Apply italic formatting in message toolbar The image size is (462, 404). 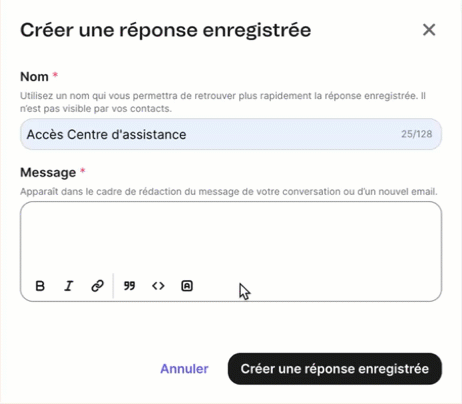(x=69, y=286)
